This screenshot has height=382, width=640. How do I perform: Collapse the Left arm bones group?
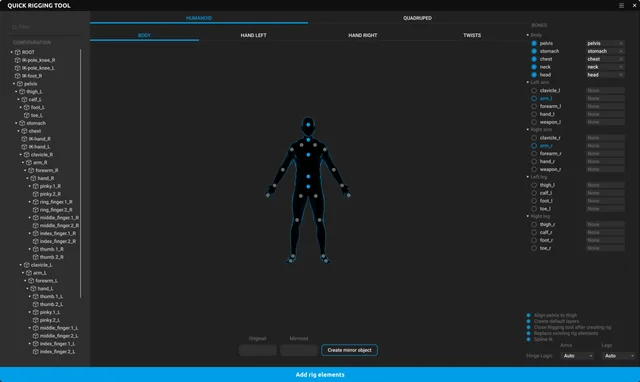[x=527, y=82]
